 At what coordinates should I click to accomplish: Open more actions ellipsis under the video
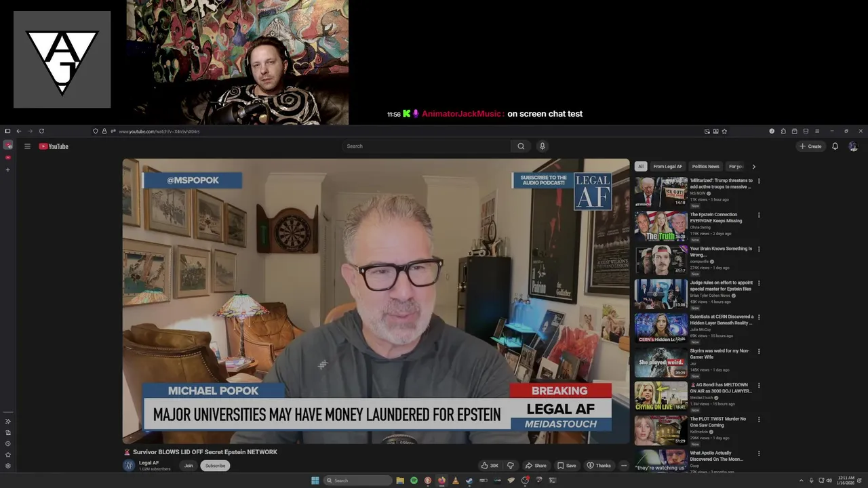pyautogui.click(x=623, y=466)
